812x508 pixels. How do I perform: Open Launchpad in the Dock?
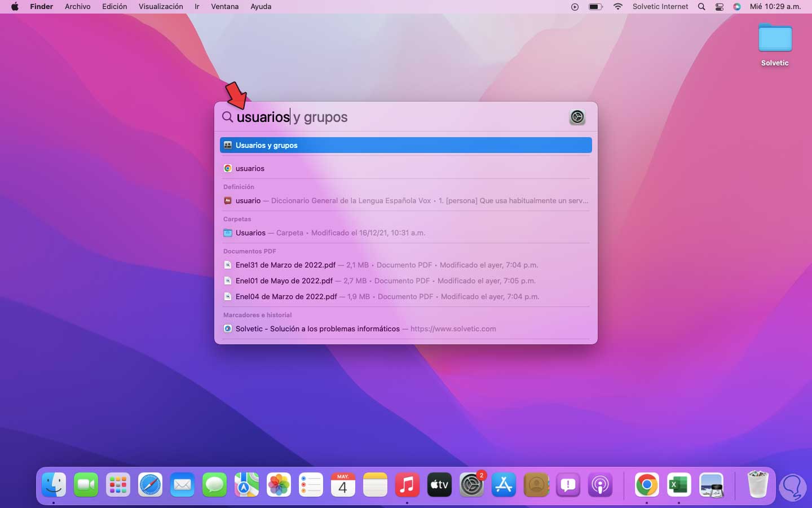click(118, 484)
